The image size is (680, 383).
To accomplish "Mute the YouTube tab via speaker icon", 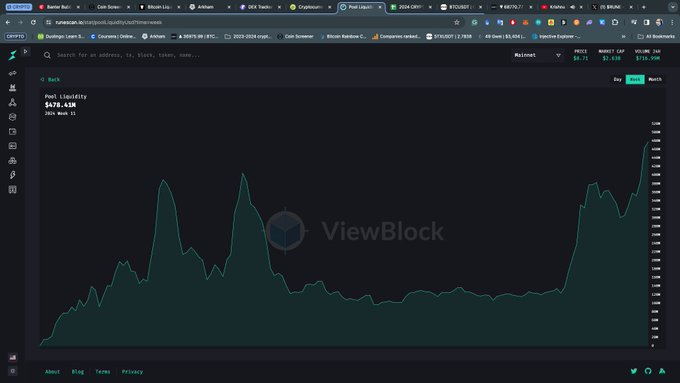I will (572, 7).
